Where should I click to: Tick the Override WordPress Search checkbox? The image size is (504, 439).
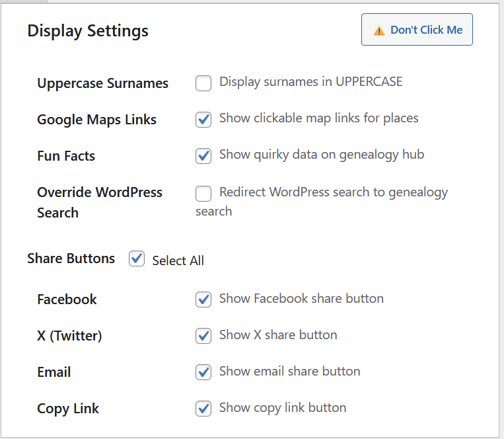(x=203, y=193)
